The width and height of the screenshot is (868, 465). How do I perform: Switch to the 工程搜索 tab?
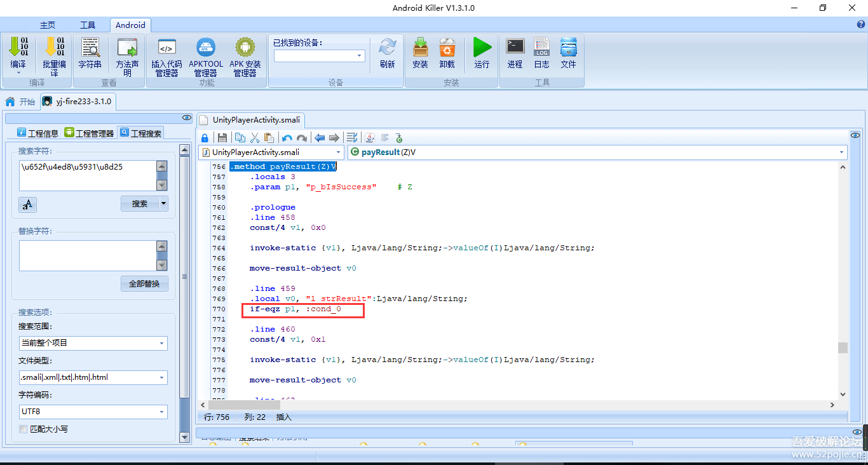(x=140, y=133)
